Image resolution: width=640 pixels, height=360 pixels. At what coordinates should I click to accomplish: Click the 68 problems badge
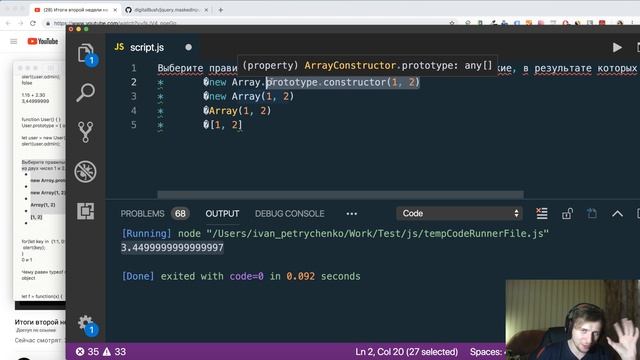click(180, 213)
